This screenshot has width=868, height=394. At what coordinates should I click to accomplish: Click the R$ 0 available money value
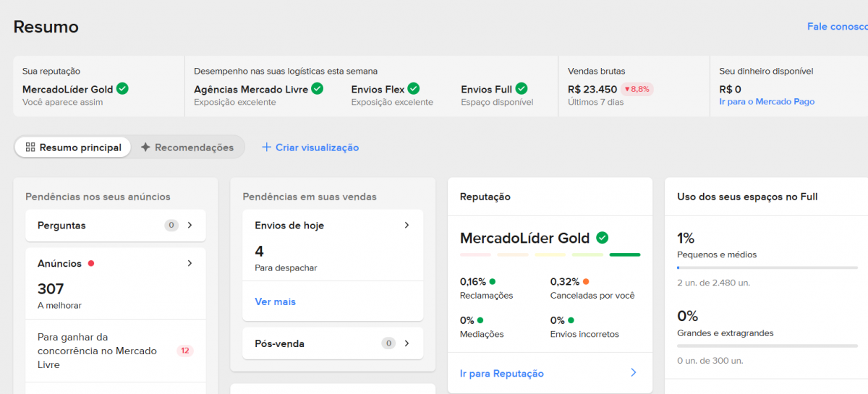pos(730,90)
